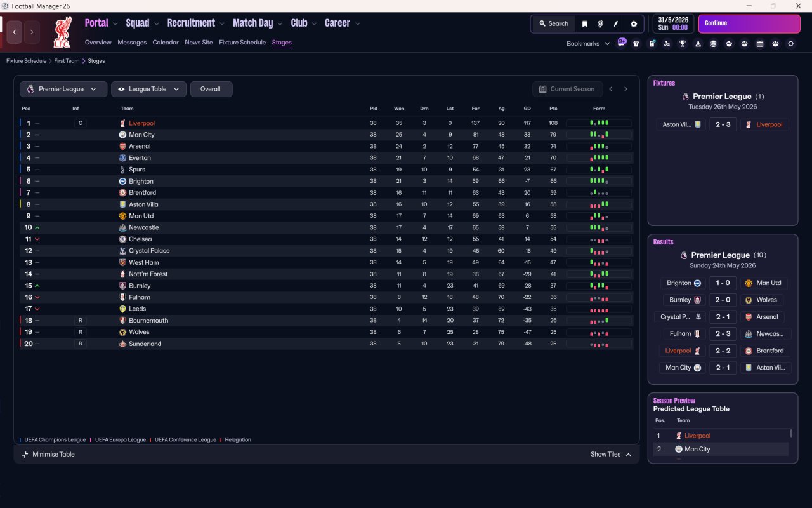
Task: Click the Overall filter button
Action: (211, 89)
